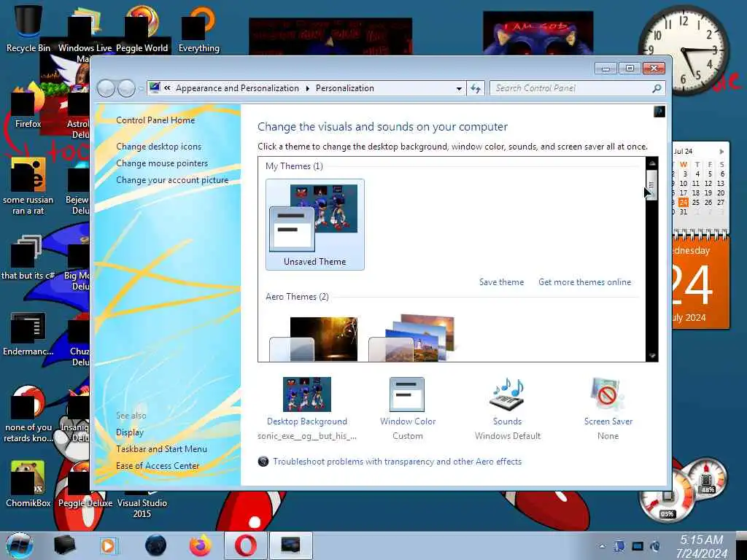
Task: Open Display under See also
Action: 130,432
